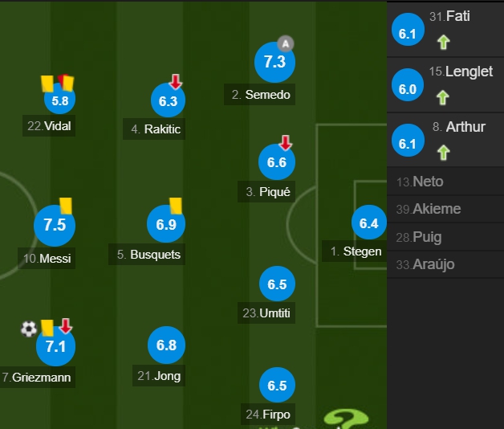Select bench player 13. Neto
This screenshot has width=504, height=429.
[445, 182]
